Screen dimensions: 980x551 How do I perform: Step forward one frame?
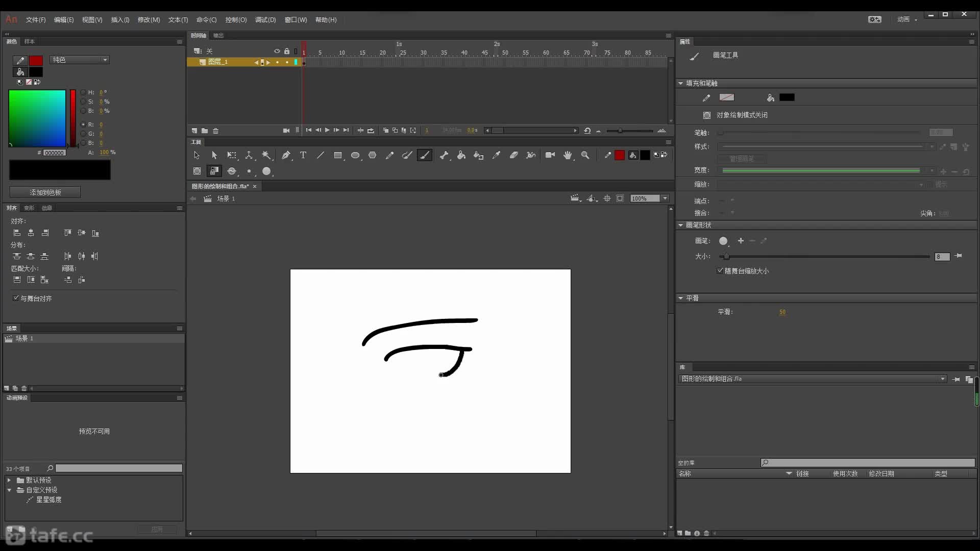point(336,131)
